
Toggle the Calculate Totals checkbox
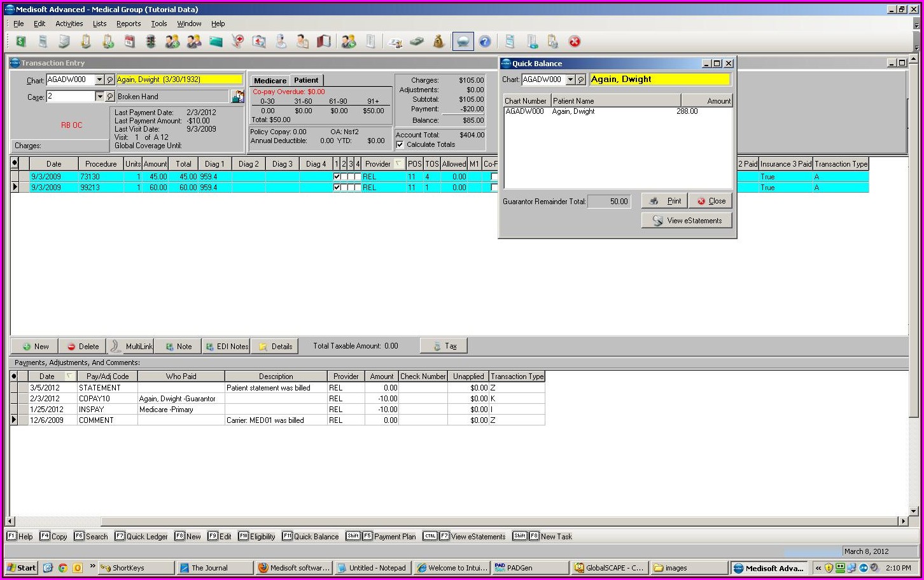coord(400,145)
